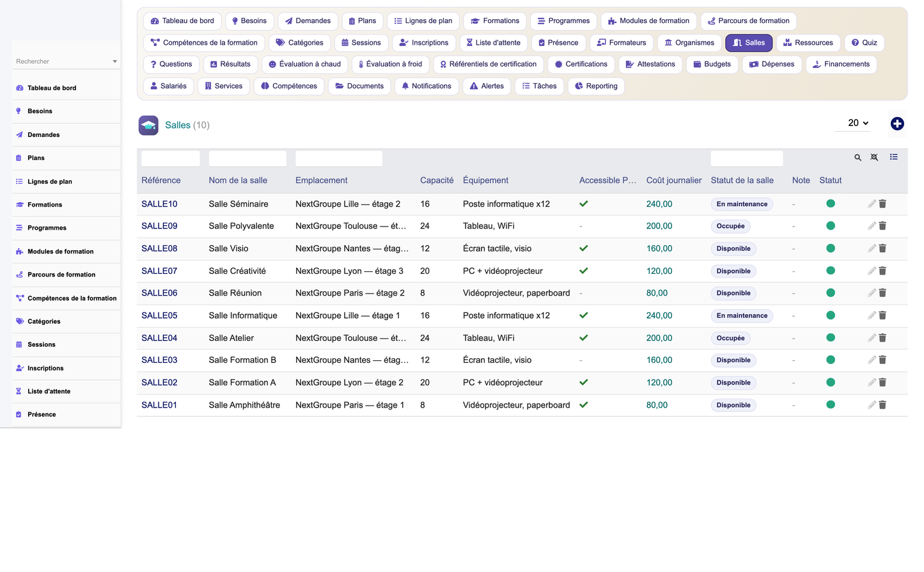Image resolution: width=924 pixels, height=572 pixels.
Task: Click the green status dot for SALLE01
Action: point(831,404)
